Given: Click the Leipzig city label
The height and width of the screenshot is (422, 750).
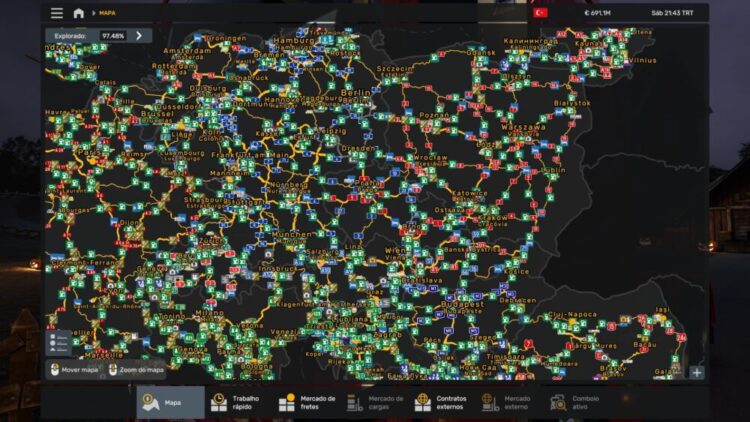Looking at the screenshot, I should point(331,131).
